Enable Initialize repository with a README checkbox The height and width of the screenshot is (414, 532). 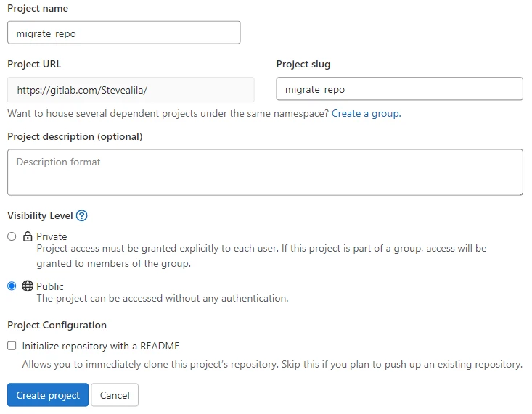(x=12, y=346)
